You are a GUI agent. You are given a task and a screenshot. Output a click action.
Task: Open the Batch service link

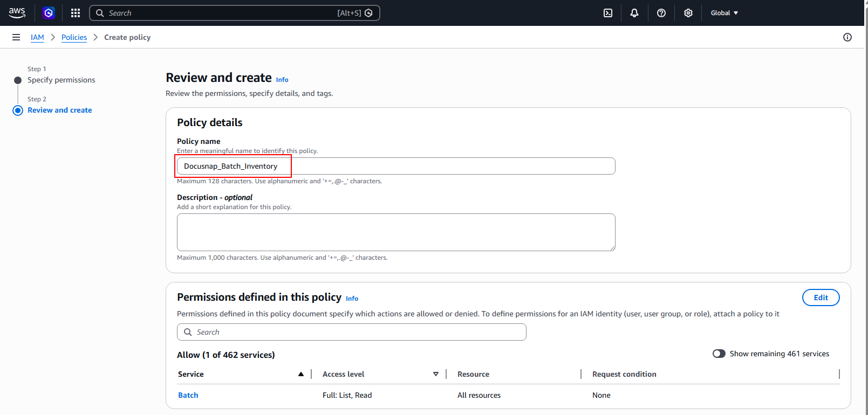[188, 395]
